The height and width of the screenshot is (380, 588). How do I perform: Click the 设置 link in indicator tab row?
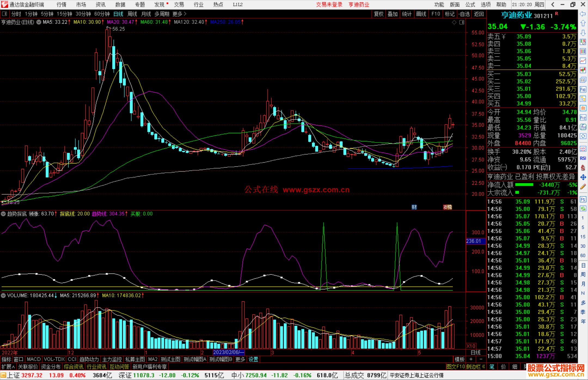click(253, 359)
